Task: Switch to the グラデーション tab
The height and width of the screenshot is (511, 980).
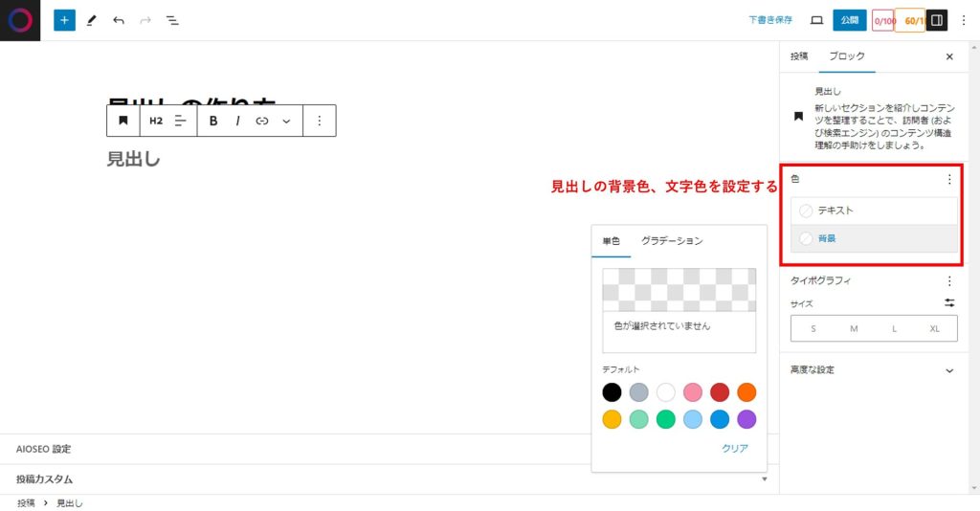Action: tap(672, 241)
